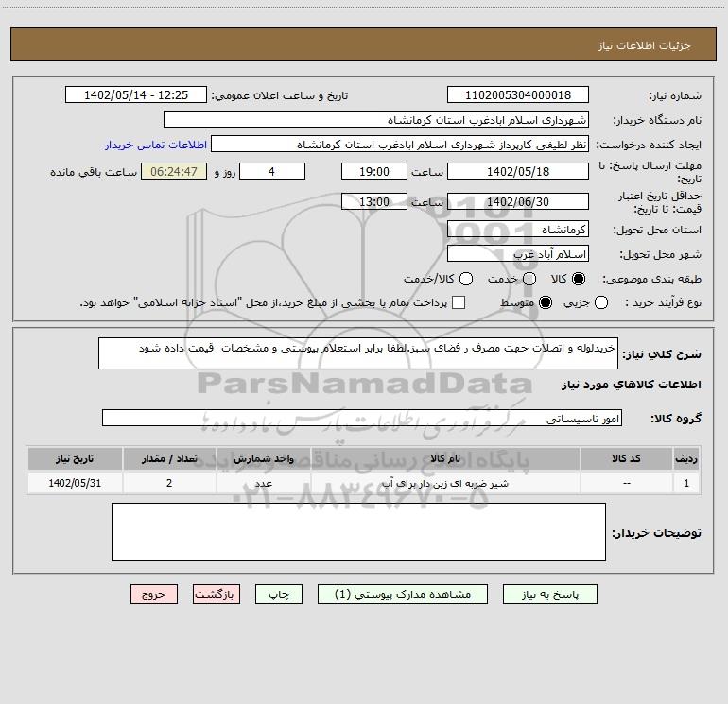Click the price validity date 1402/06/30

[x=518, y=201]
